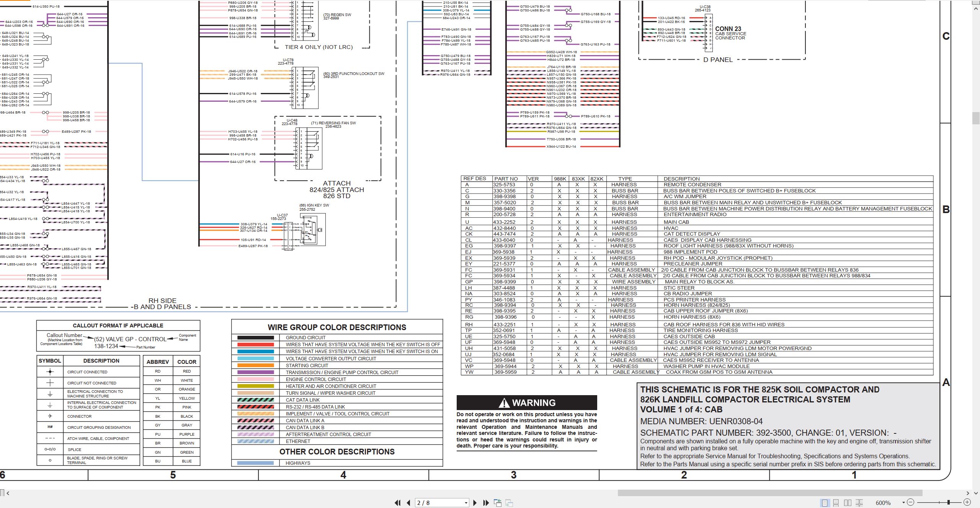
Task: Click the SCHEMATIC PART NUMBER 392-3500 line
Action: tap(769, 433)
